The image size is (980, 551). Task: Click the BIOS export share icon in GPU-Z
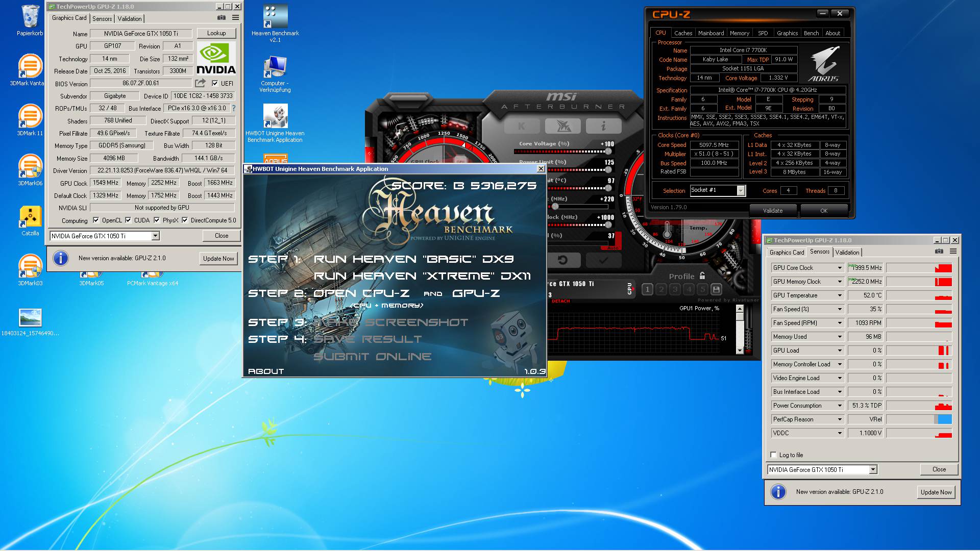click(200, 83)
